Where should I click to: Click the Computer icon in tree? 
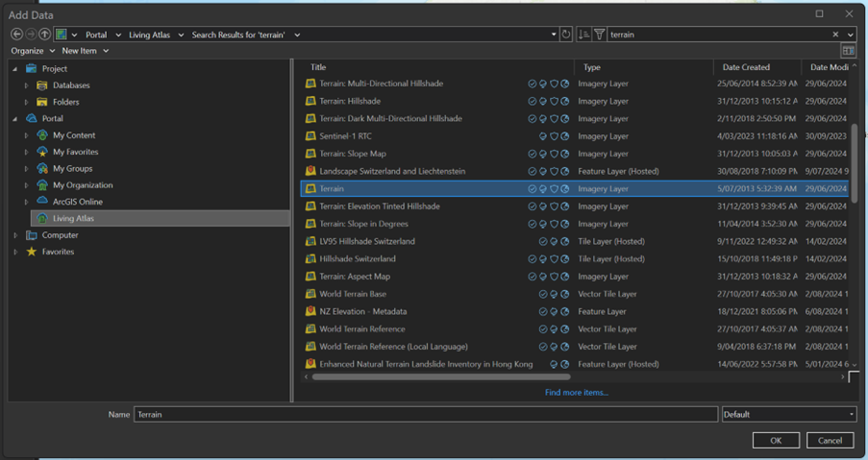point(32,235)
